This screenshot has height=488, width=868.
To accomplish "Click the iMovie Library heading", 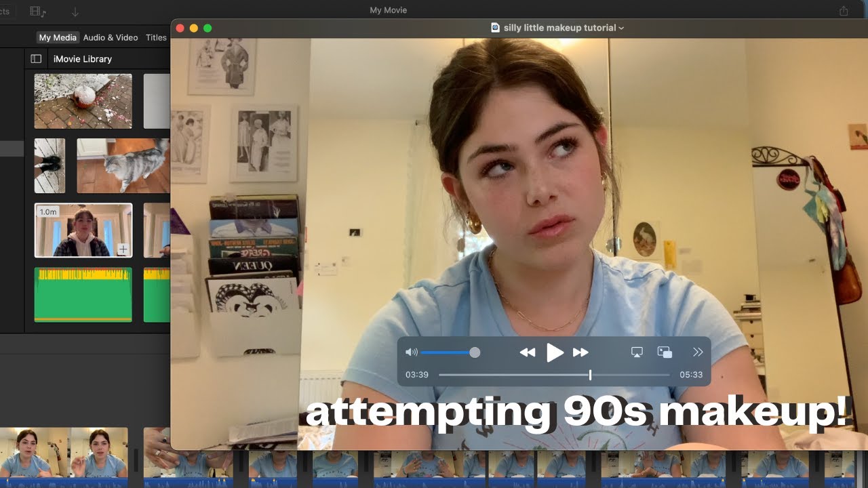I will [83, 59].
